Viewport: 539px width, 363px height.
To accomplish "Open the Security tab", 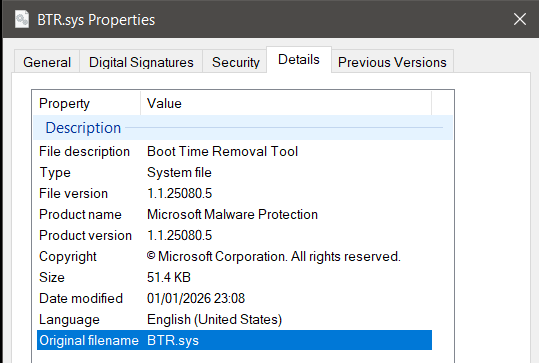I will [235, 62].
